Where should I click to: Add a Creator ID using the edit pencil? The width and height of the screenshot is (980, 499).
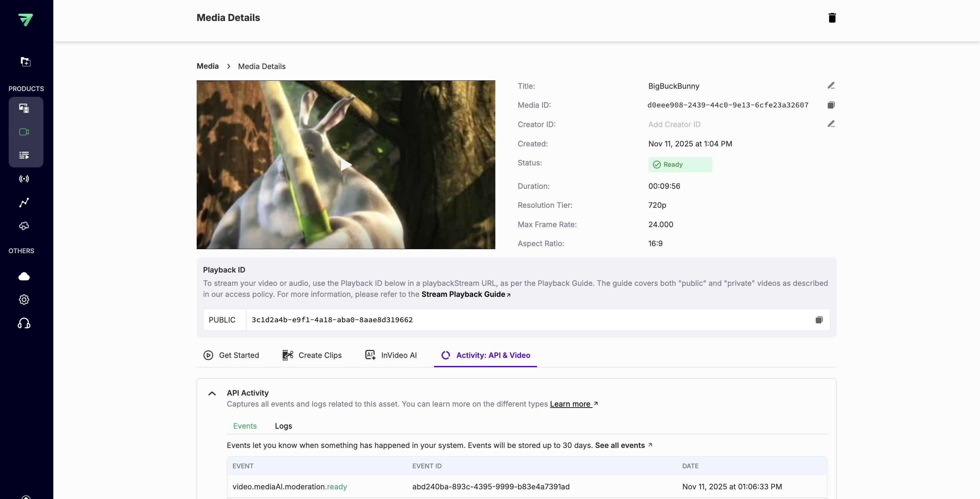tap(831, 124)
